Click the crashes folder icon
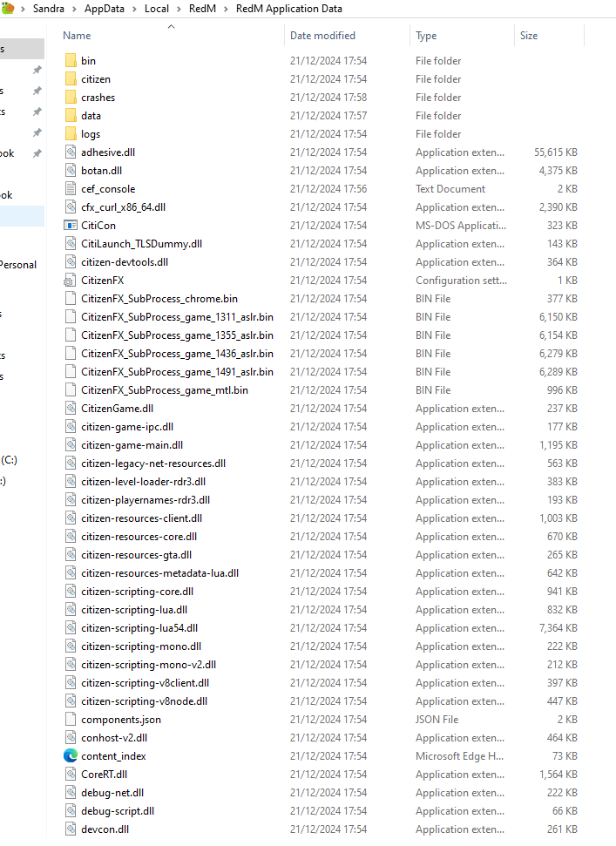616x846 pixels. [71, 97]
